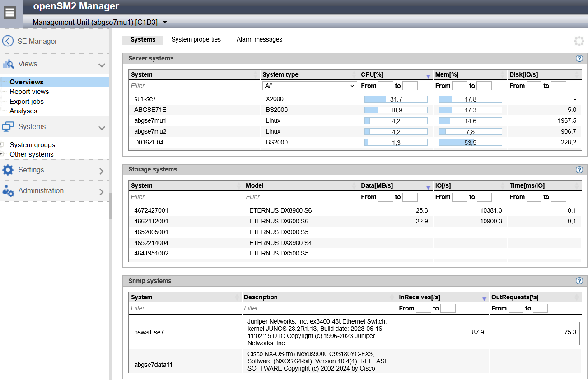Click the Snmp systems table scrollbar
Image resolution: width=588 pixels, height=380 pixels.
pyautogui.click(x=579, y=334)
